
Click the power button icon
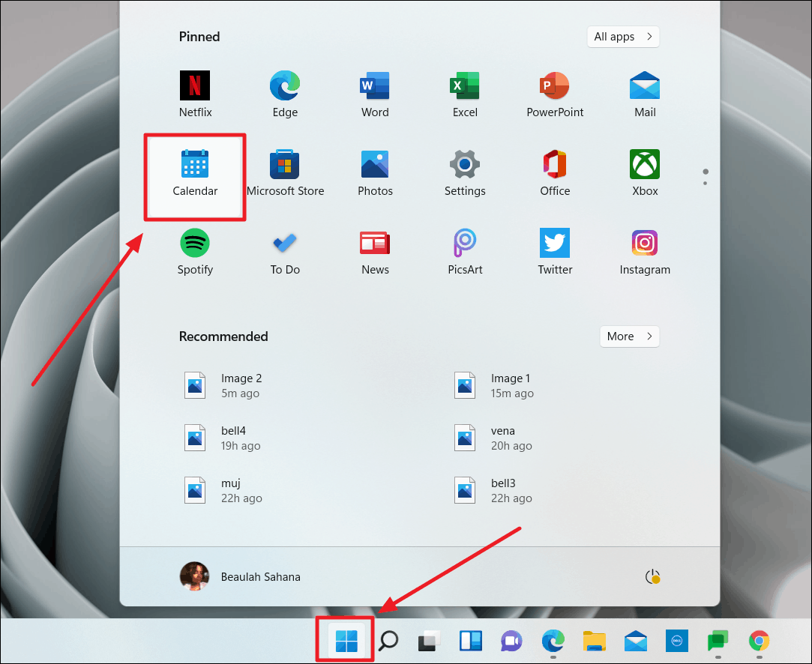click(x=652, y=576)
